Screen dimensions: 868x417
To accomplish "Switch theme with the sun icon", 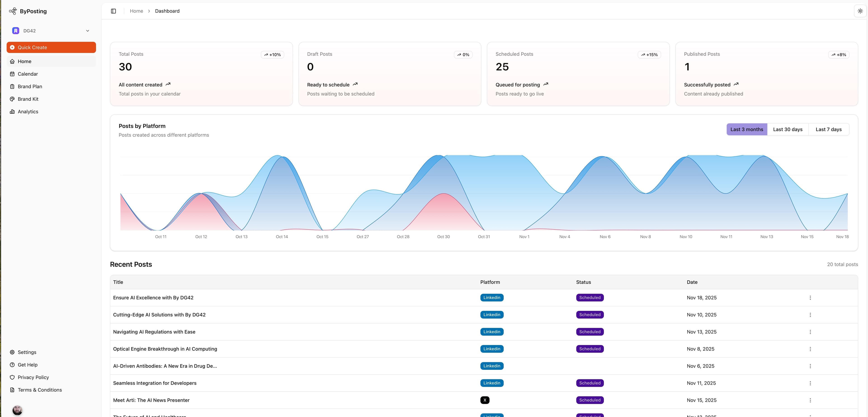I will (860, 11).
